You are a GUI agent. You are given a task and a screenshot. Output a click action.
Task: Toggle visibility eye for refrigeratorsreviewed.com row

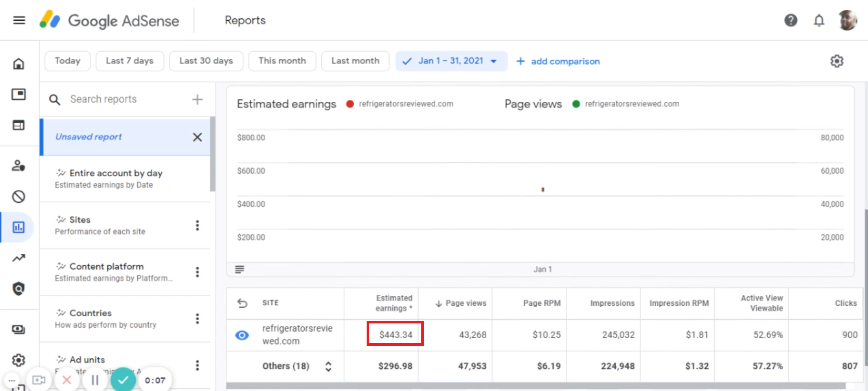click(242, 335)
